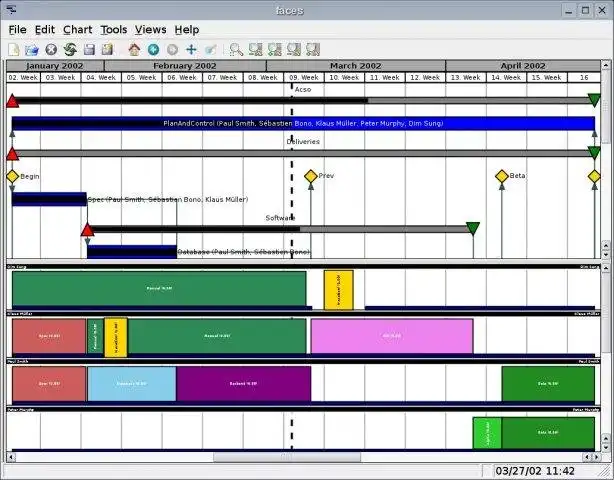This screenshot has width=614, height=480.
Task: Click the last zoom icon at toolbar's right end
Action: point(313,50)
